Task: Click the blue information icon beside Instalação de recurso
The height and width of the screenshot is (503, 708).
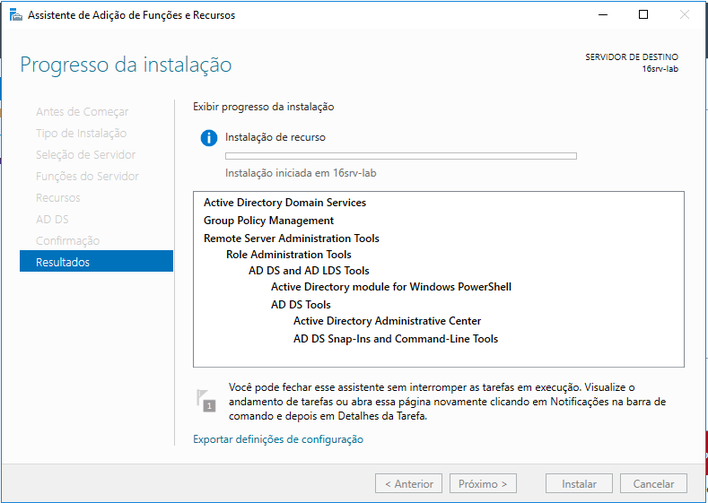Action: tap(209, 137)
